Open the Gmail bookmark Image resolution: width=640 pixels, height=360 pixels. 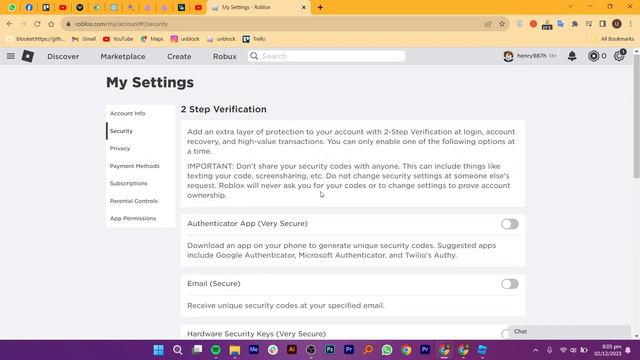[84, 39]
